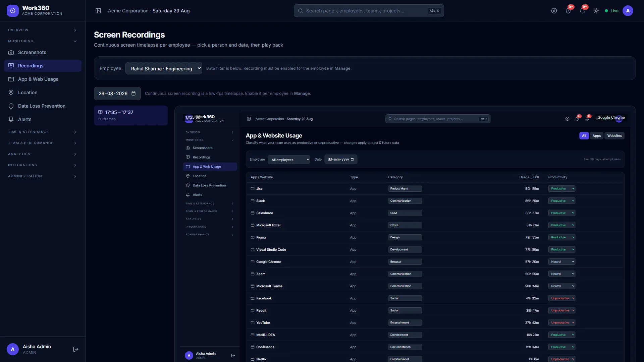Open the App & Web Usage page in main sidebar
Screen dimensions: 644x362
43,79
